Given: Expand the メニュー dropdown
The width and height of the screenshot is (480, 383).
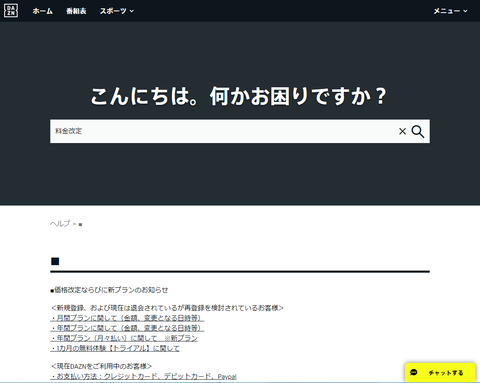Looking at the screenshot, I should click(x=450, y=11).
